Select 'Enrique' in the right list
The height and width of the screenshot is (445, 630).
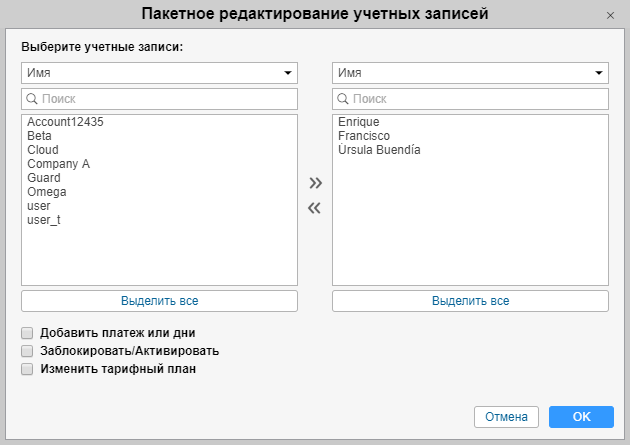pyautogui.click(x=359, y=122)
